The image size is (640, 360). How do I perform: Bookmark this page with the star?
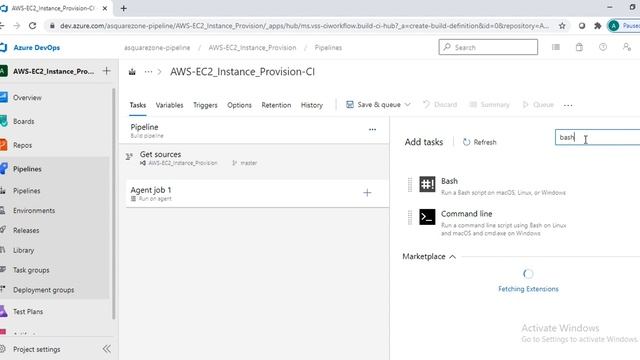click(562, 26)
